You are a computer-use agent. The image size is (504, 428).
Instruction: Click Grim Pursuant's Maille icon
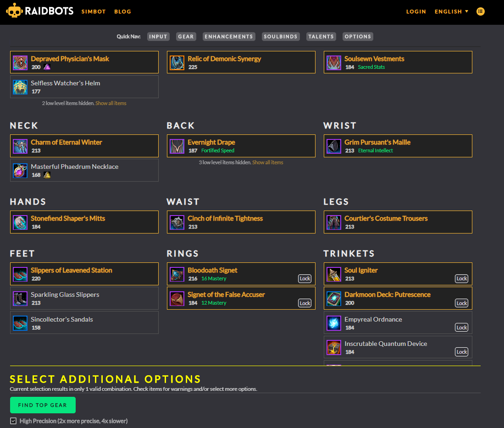334,146
